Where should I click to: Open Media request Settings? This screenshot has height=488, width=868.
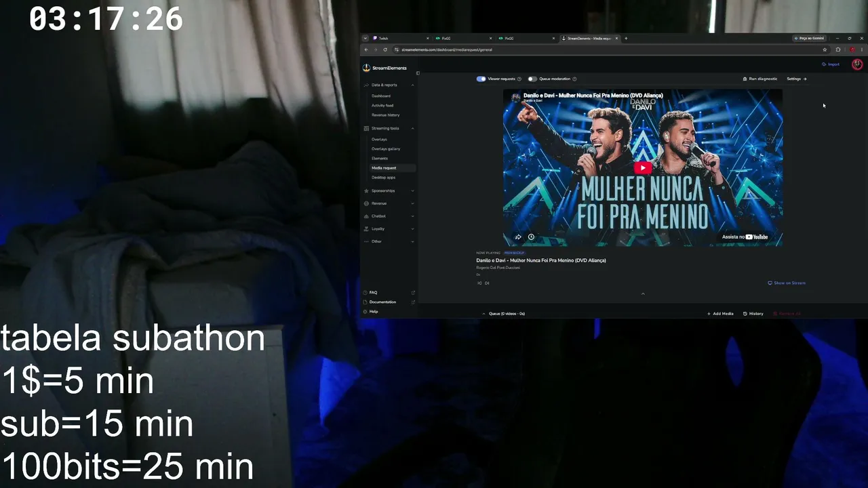coord(797,79)
